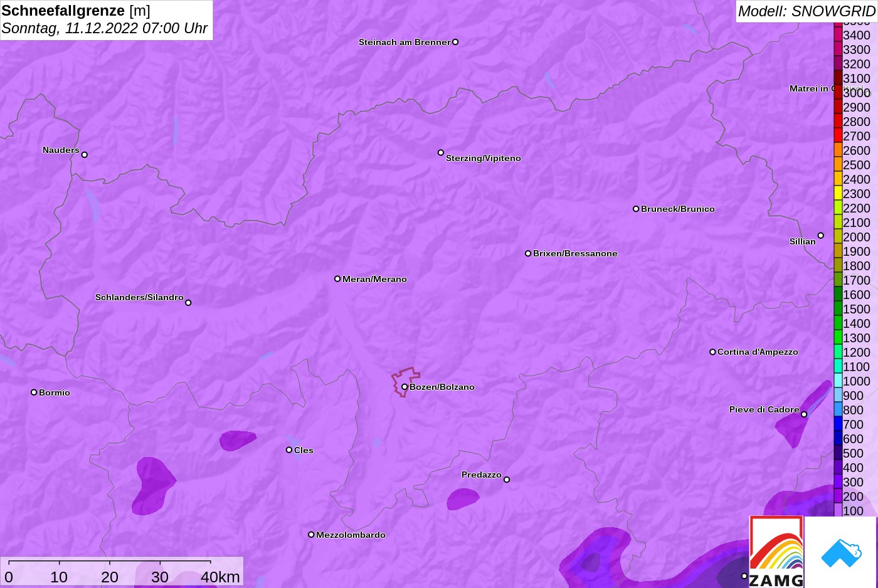Click the 1000 cyan legend swatch

tap(838, 381)
